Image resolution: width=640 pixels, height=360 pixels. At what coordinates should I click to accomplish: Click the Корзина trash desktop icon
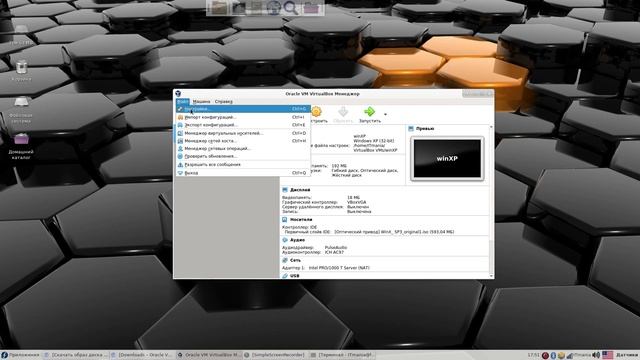[x=21, y=67]
